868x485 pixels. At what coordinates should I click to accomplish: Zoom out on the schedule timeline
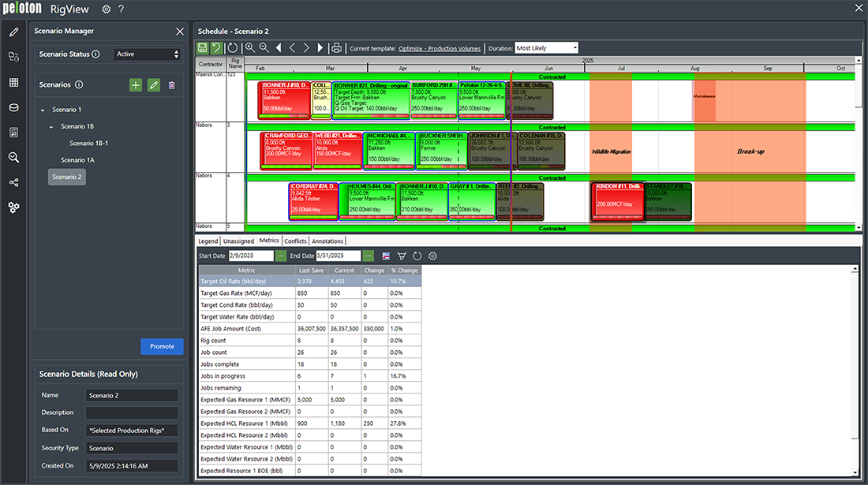(x=263, y=47)
